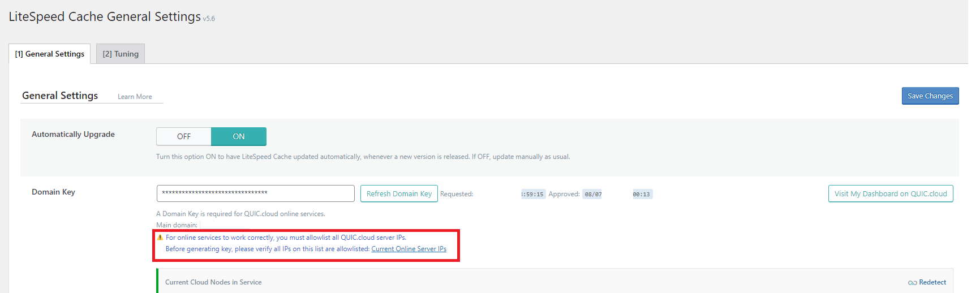Click the v5.6 version label
The height and width of the screenshot is (293, 980).
[209, 19]
